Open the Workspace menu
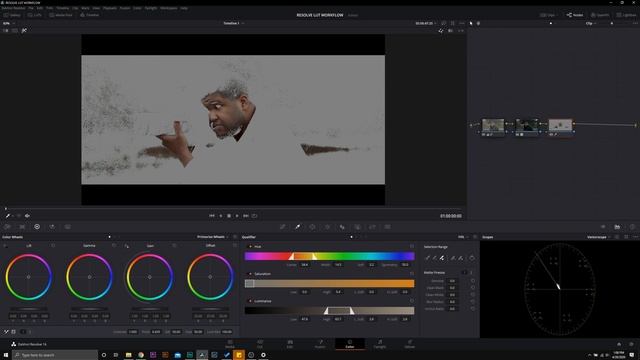 click(169, 8)
